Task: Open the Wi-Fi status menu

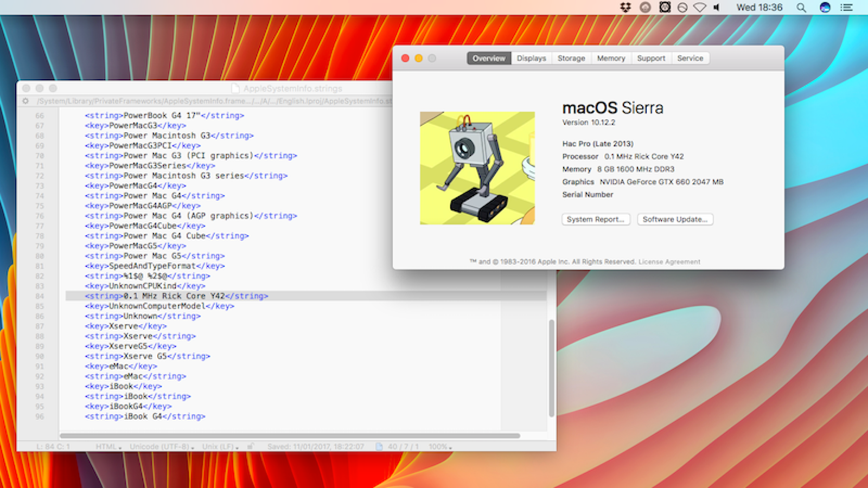Action: [x=700, y=8]
